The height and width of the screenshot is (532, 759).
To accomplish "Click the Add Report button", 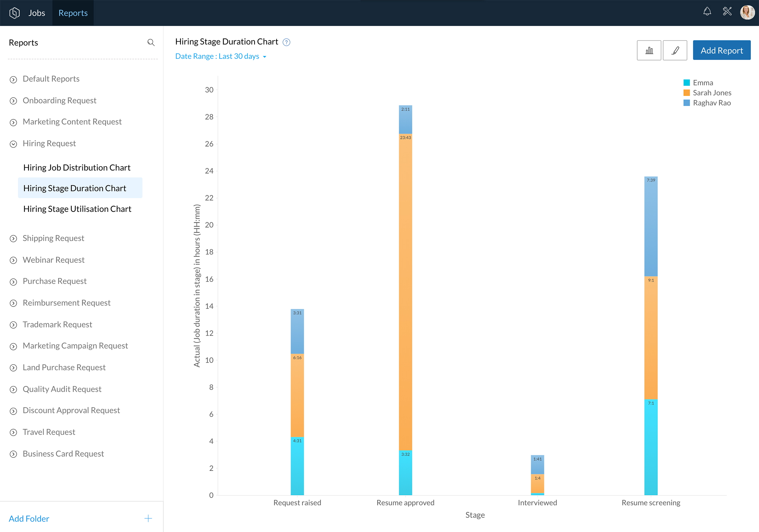I will (x=721, y=51).
